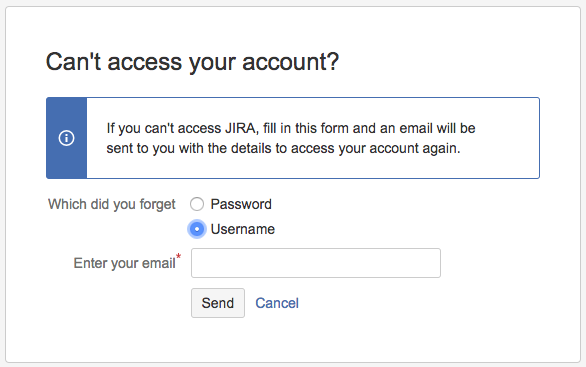The width and height of the screenshot is (586, 367).
Task: Click the Send button
Action: (218, 303)
